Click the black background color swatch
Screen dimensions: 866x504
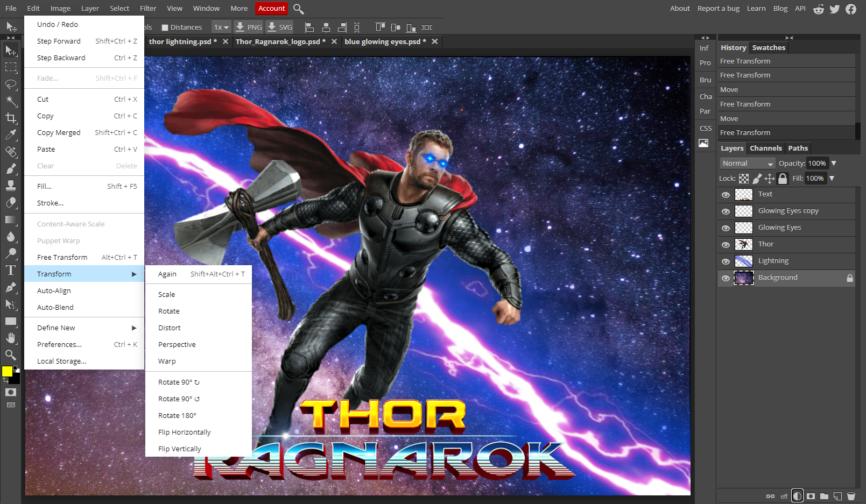[x=16, y=380]
